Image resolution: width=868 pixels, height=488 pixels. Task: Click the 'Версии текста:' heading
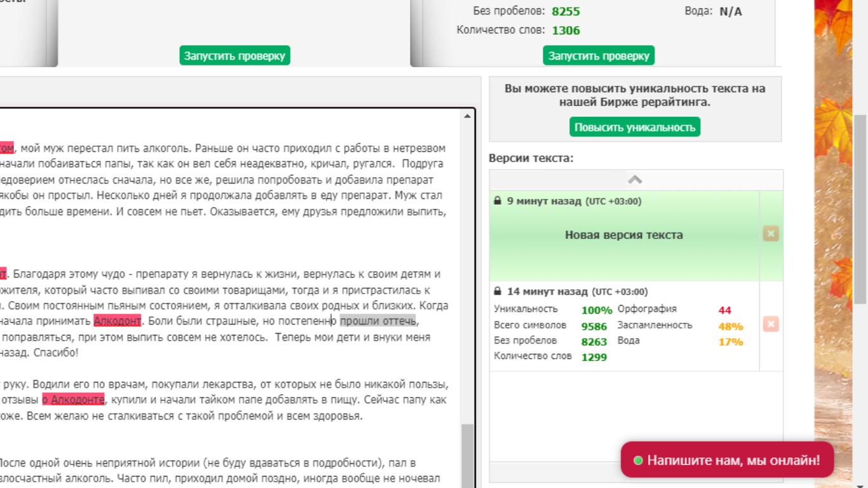[x=531, y=158]
